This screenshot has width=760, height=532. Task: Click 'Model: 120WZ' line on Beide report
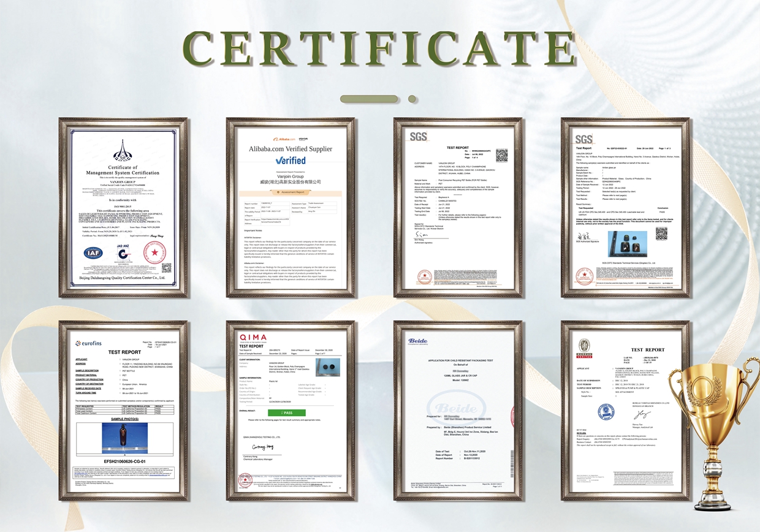pyautogui.click(x=460, y=381)
